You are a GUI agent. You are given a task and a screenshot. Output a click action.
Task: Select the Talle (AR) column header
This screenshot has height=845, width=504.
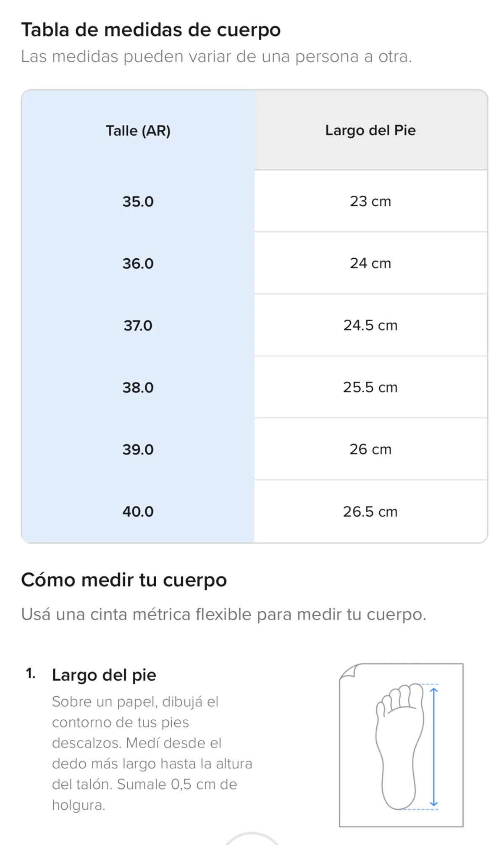(x=138, y=131)
